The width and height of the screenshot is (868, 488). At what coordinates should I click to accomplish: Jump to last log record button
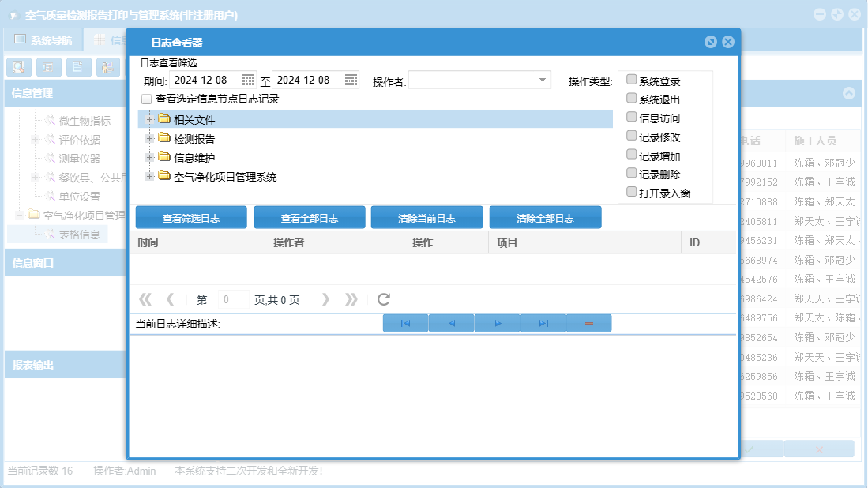(x=543, y=323)
